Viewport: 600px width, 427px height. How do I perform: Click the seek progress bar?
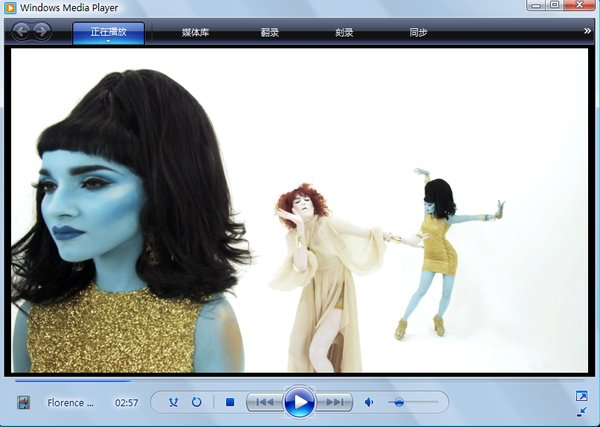point(300,381)
